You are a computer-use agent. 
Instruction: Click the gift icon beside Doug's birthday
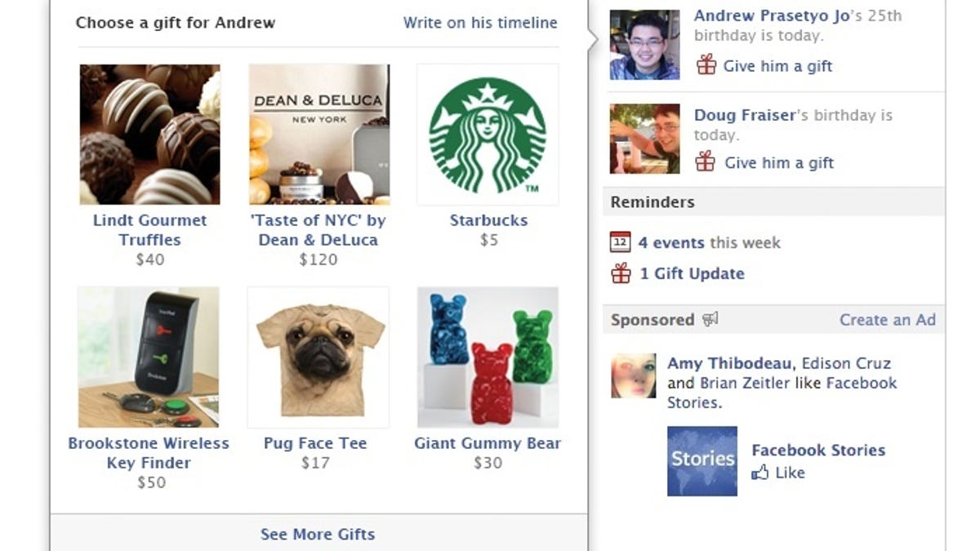pos(706,162)
